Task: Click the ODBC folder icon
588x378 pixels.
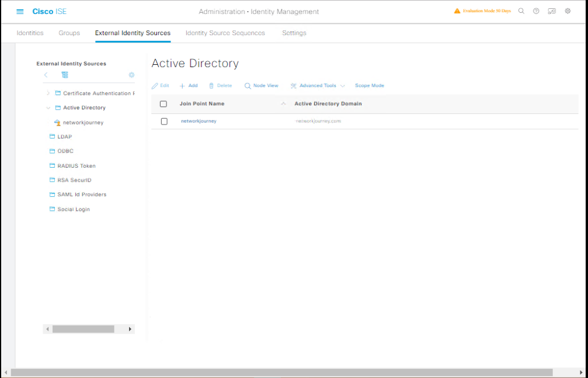Action: (x=52, y=151)
